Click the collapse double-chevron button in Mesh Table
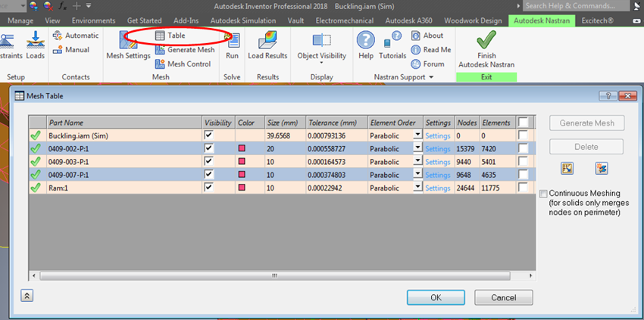Screen dimensions: 644x320 [x=27, y=296]
